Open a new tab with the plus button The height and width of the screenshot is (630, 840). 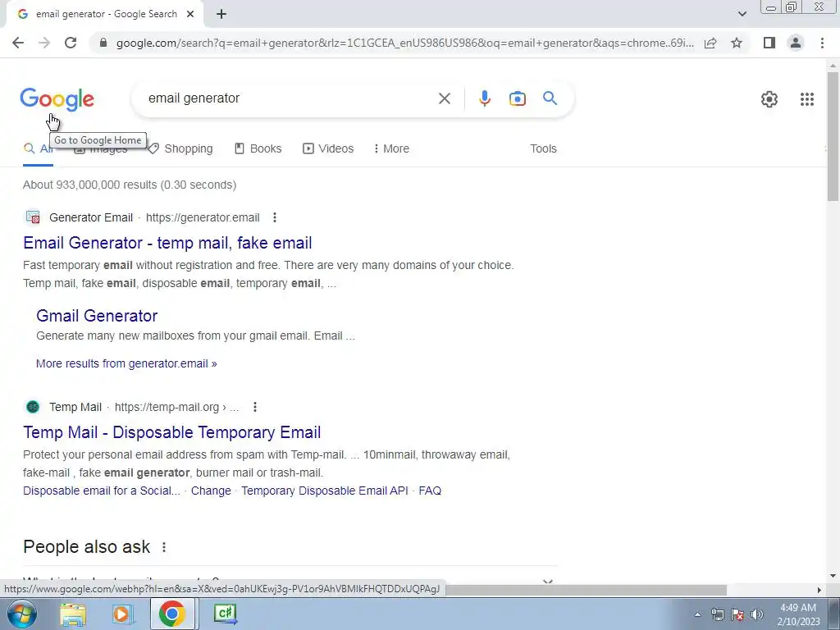coord(221,15)
